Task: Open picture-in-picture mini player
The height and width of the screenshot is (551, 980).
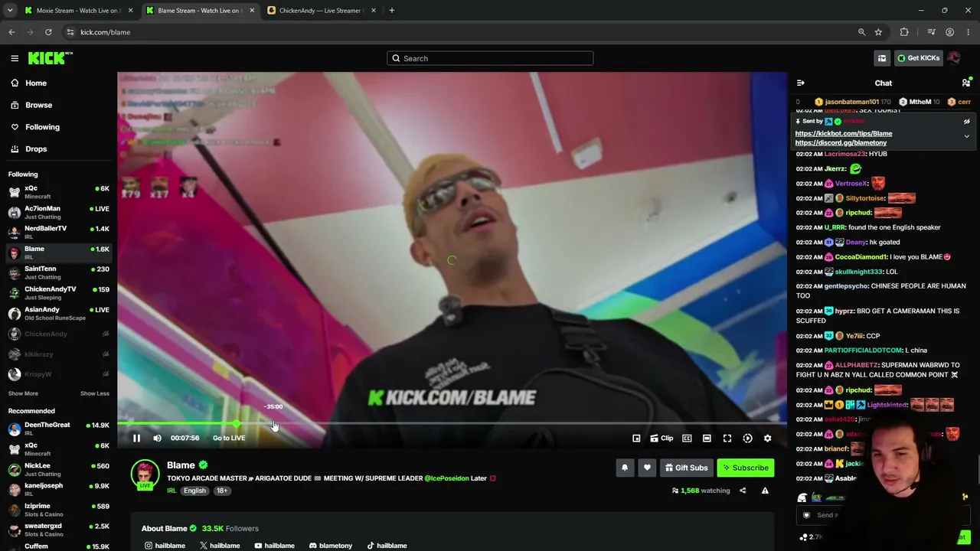Action: tap(636, 438)
